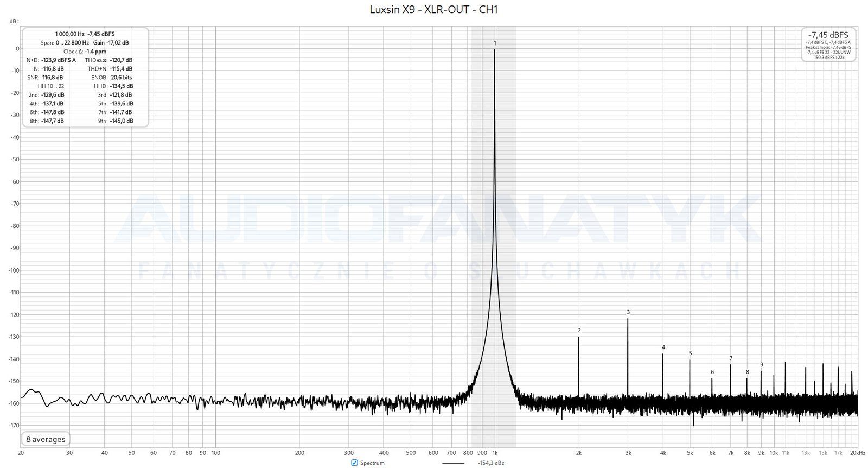Click the -154,3 dBc legend value
Viewport: 868px width, 468px height.
tap(490, 463)
